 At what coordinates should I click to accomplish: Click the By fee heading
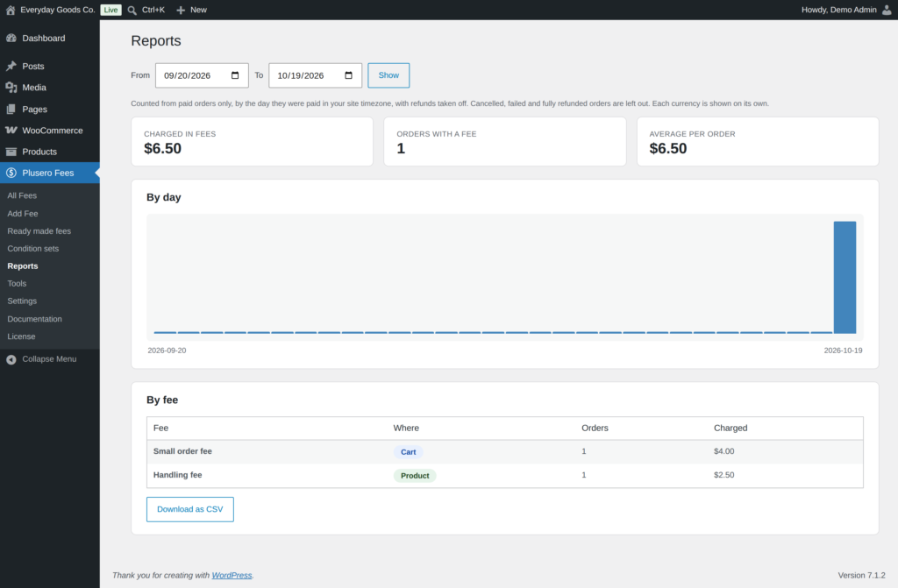[x=162, y=400]
